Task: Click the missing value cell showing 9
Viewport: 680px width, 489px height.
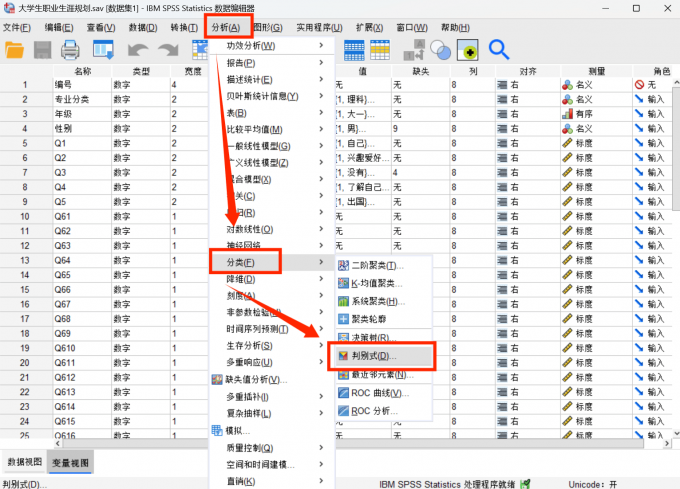Action: click(x=421, y=129)
